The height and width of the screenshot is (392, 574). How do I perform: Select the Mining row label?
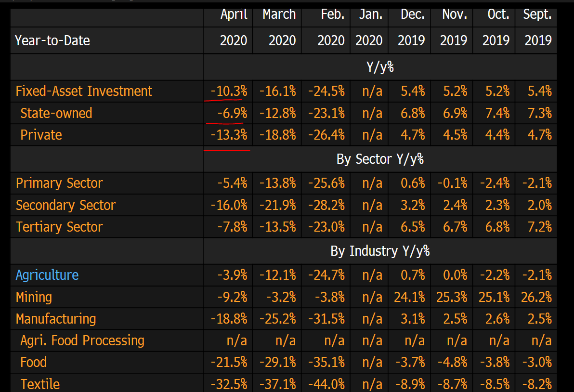tap(34, 297)
